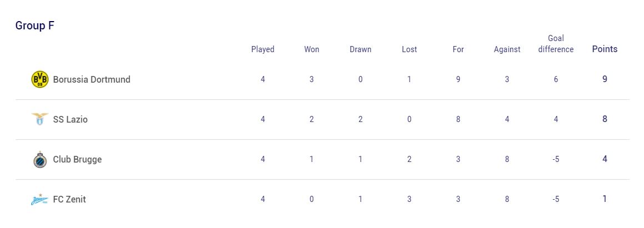The image size is (644, 228).
Task: Open the Club Brugge team link
Action: click(77, 160)
